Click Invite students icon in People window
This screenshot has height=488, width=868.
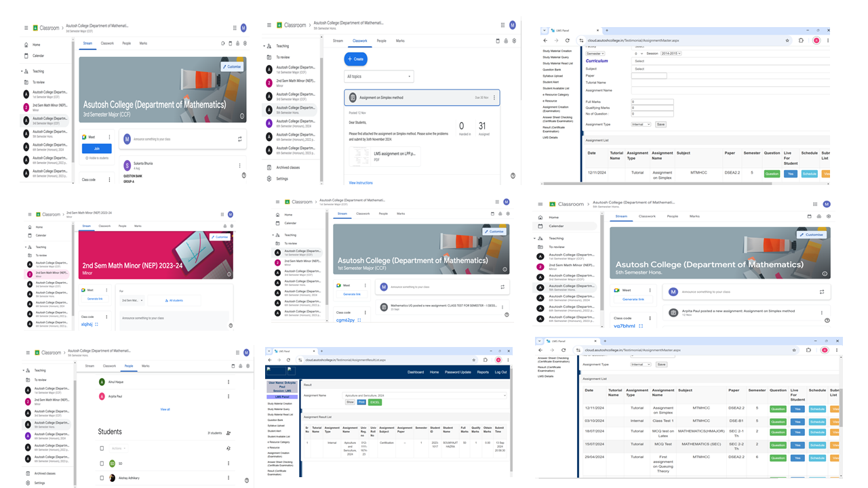(229, 433)
